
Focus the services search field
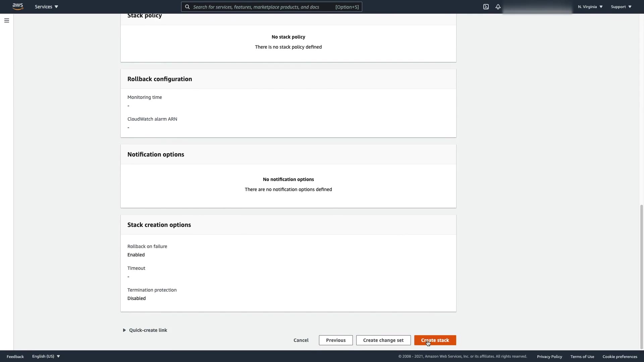pyautogui.click(x=262, y=7)
